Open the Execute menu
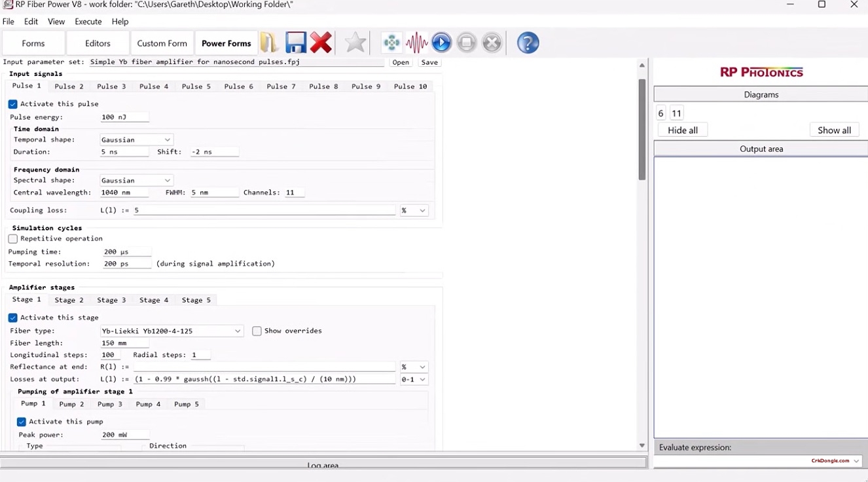The height and width of the screenshot is (482, 868). tap(88, 21)
